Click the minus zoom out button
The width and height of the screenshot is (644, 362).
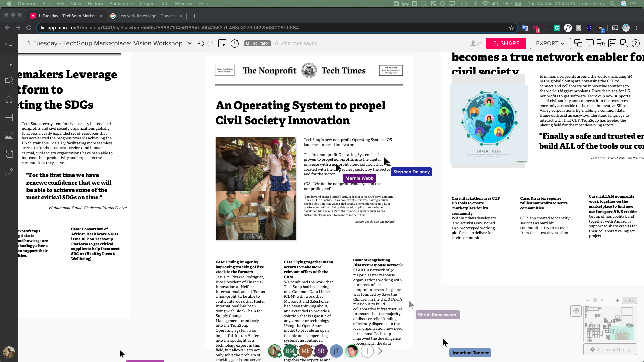(587, 300)
